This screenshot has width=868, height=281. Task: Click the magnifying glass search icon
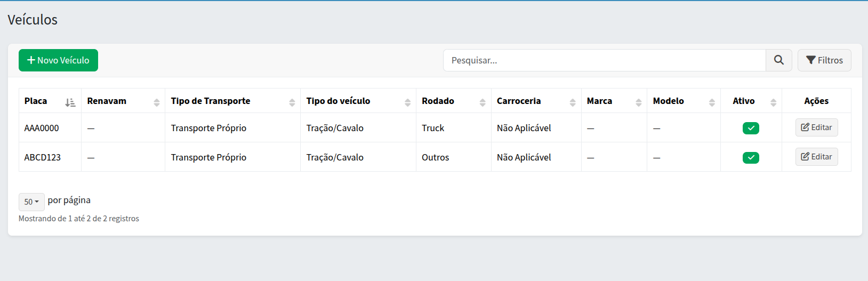coord(778,60)
